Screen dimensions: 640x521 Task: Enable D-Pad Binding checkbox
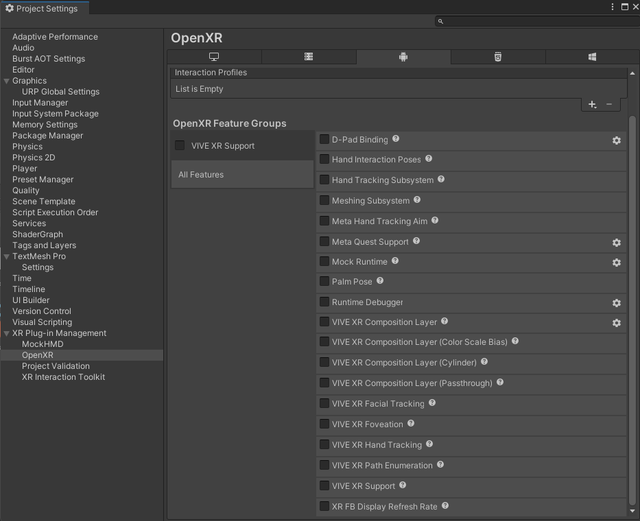point(324,139)
